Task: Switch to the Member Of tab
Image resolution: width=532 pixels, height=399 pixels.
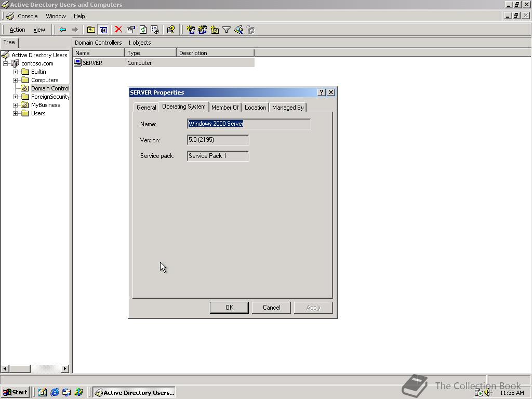Action: (225, 107)
